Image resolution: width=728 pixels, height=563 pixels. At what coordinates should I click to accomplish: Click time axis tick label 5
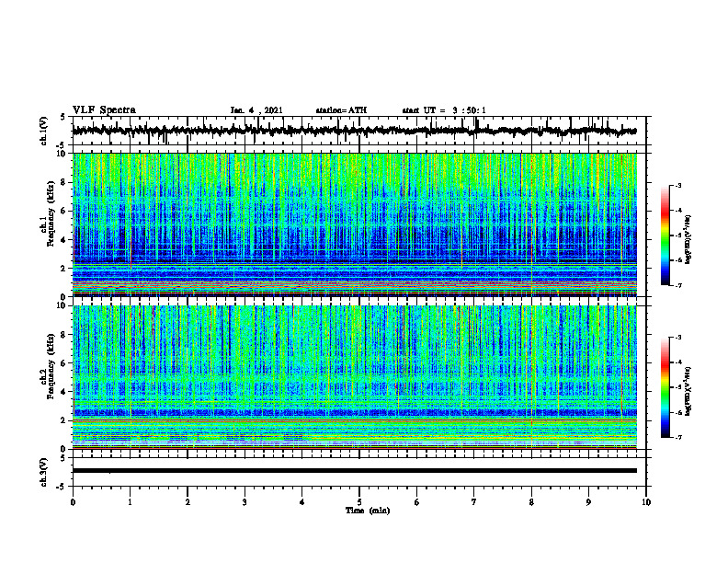[x=359, y=502]
